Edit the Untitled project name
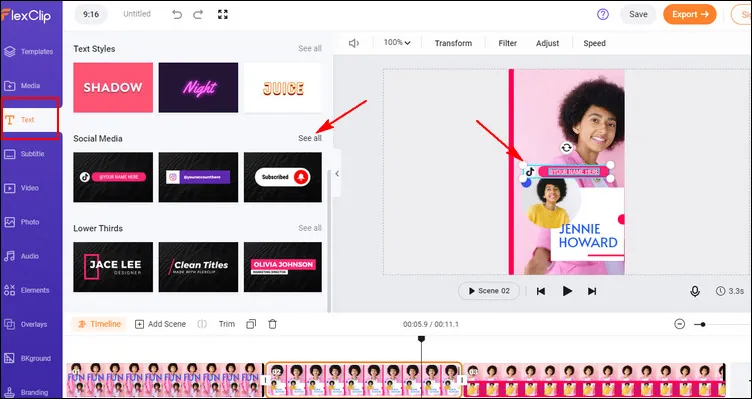This screenshot has width=752, height=399. tap(137, 14)
